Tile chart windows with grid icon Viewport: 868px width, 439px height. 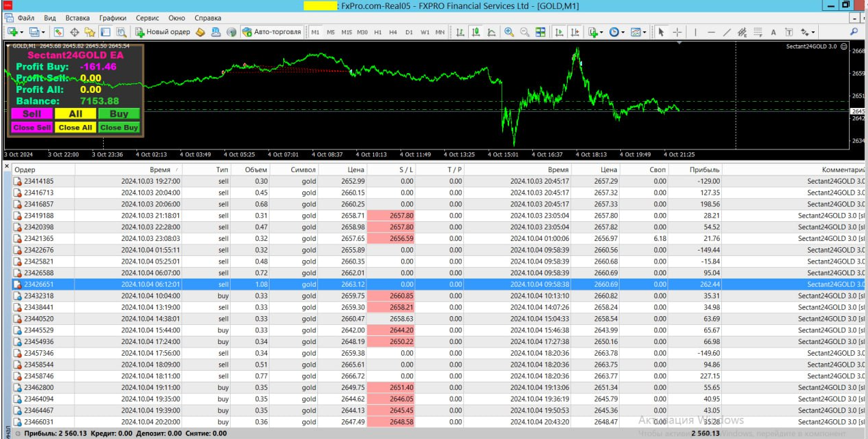540,32
